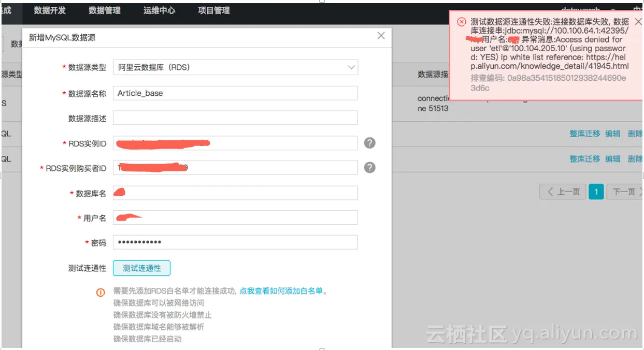Click the 确保数据库域名能够被解析 hint text

pyautogui.click(x=159, y=327)
